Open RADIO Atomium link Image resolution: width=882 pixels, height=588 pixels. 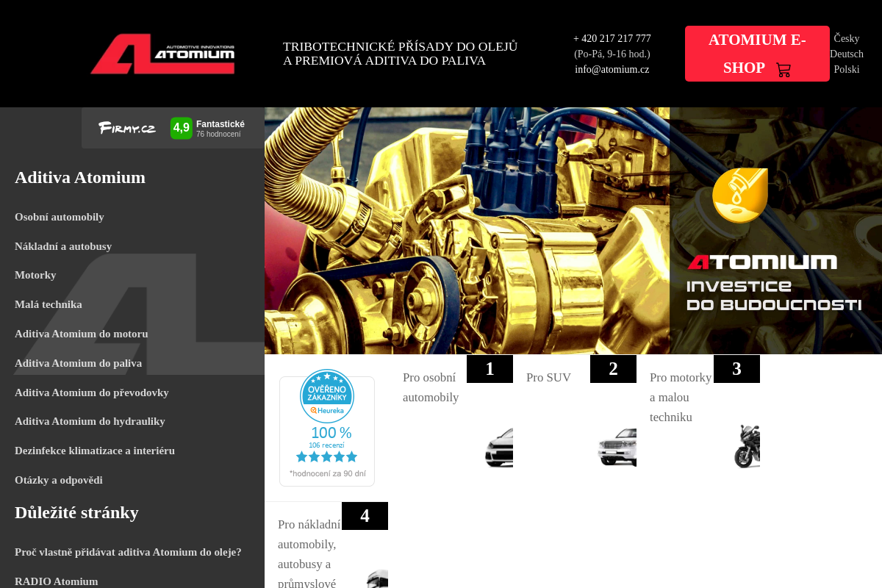[57, 581]
